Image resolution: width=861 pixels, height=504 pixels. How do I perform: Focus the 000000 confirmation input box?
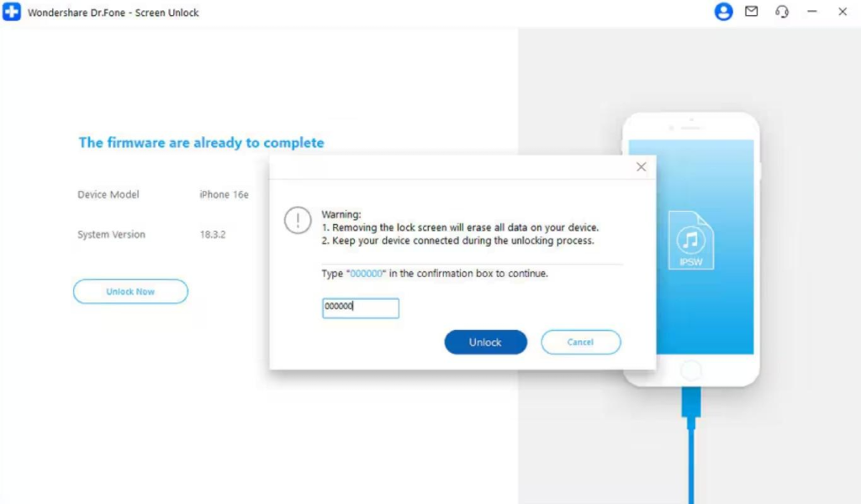tap(360, 307)
